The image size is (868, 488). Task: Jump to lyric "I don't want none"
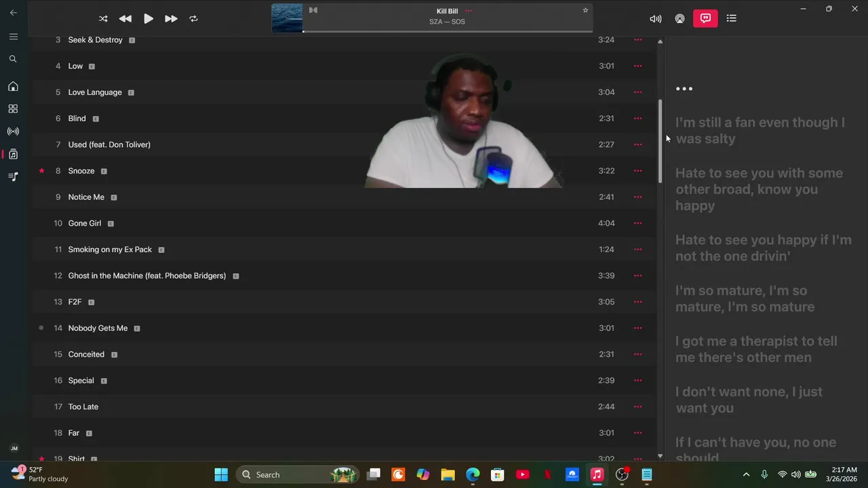coord(749,400)
